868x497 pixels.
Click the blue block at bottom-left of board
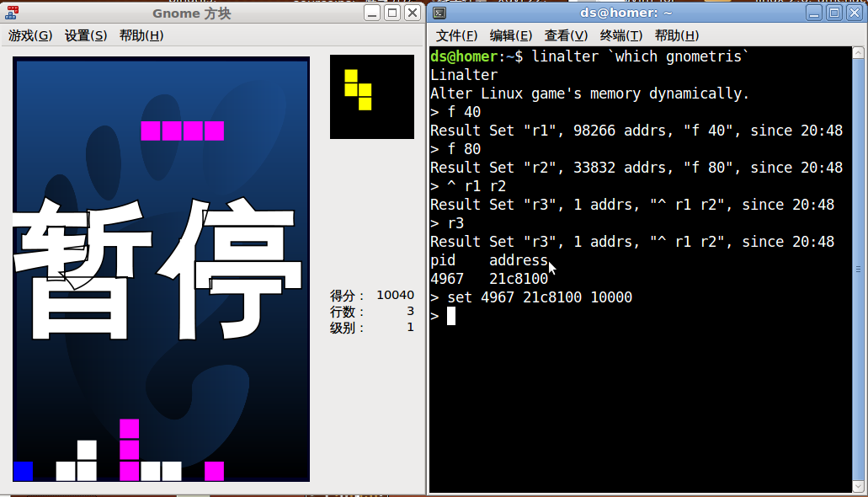24,471
